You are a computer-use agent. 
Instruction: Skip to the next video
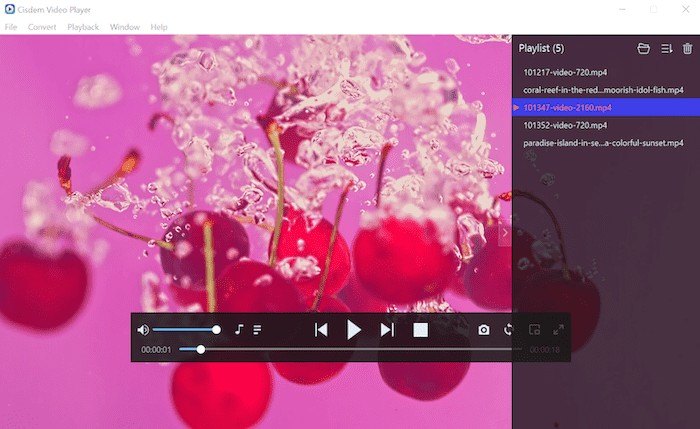coord(387,330)
